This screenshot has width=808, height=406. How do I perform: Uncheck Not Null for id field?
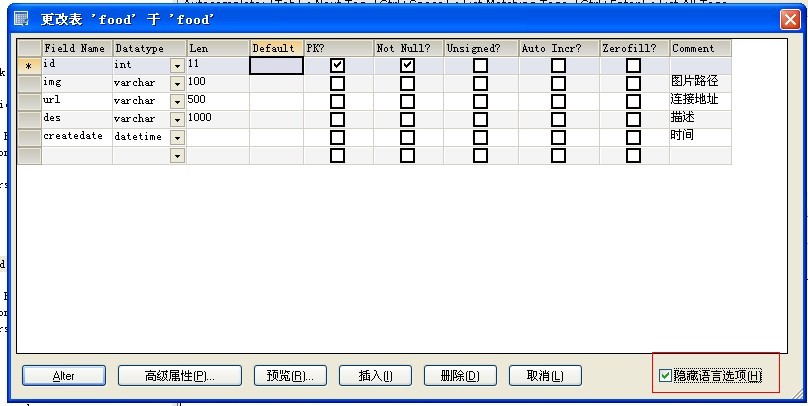(x=408, y=65)
